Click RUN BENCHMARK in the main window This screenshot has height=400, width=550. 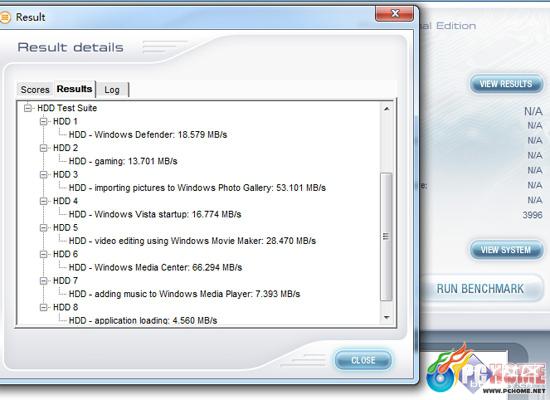pos(481,289)
